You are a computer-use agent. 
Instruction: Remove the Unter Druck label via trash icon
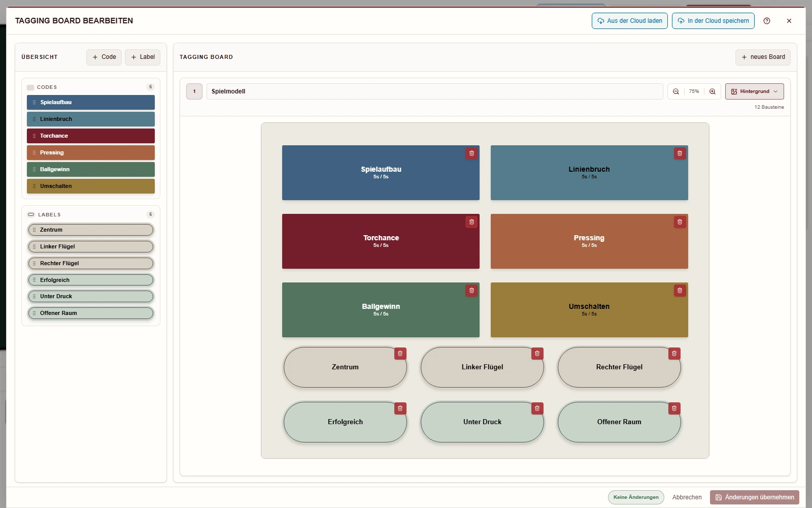(x=537, y=408)
